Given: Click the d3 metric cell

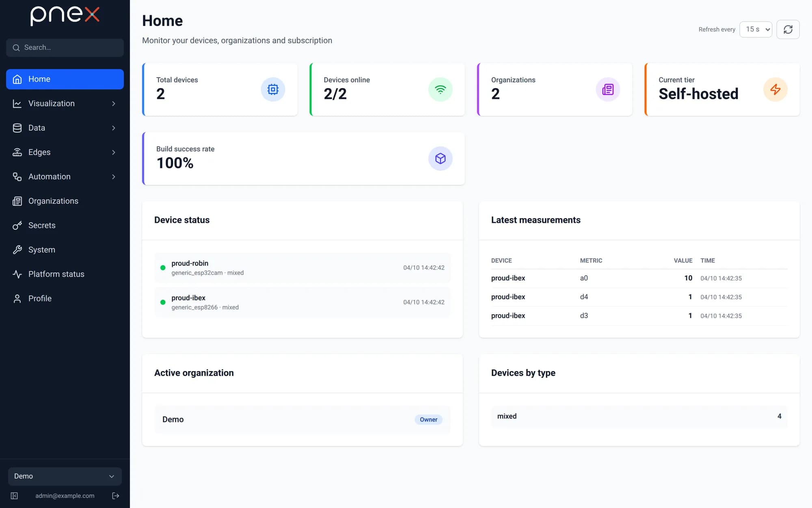Looking at the screenshot, I should click(584, 316).
